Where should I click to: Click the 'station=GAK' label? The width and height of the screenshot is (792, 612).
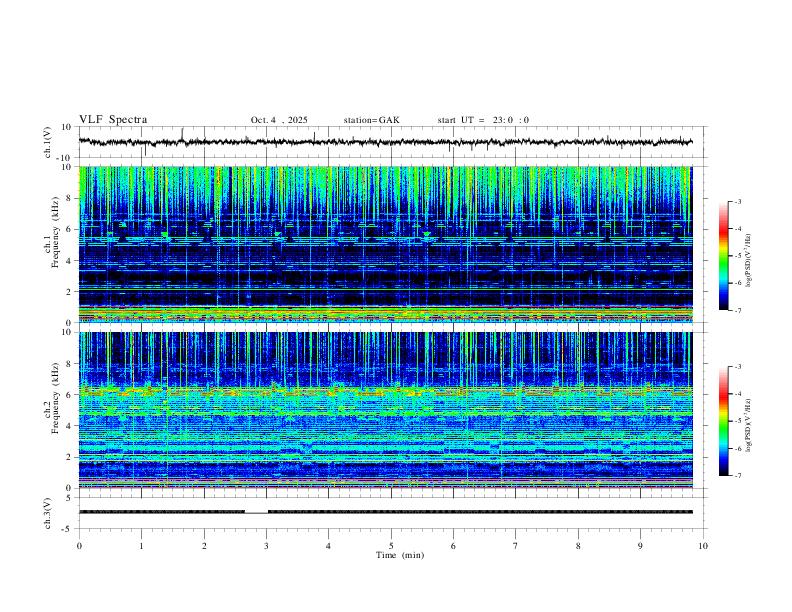click(x=371, y=120)
